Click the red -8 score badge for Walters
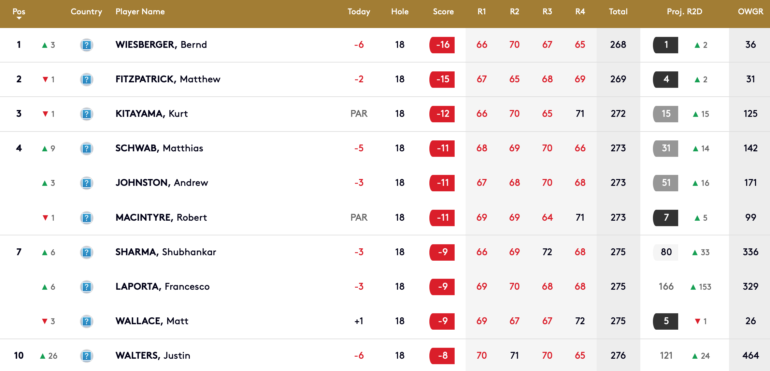Screen dimensions: 770x371 442,356
